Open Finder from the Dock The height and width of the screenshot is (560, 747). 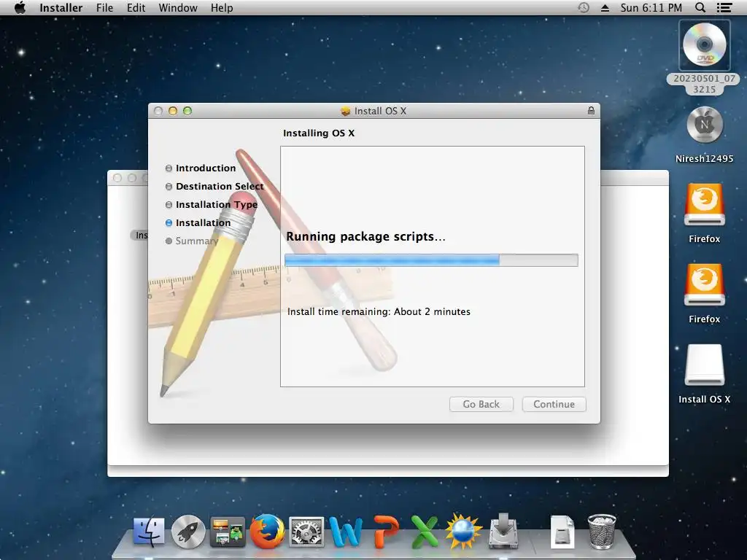149,532
